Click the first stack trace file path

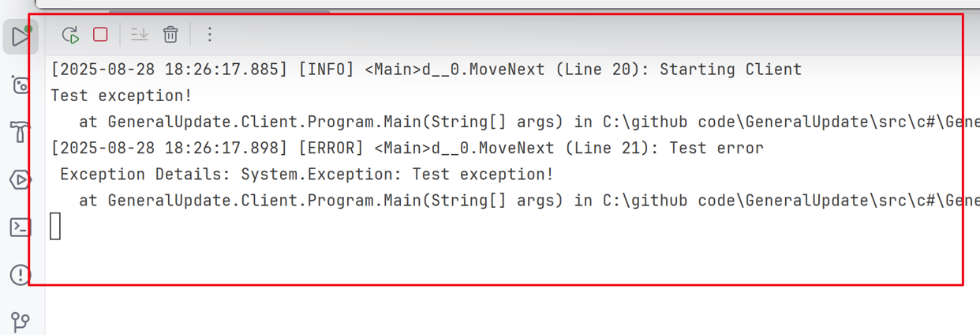[791, 122]
